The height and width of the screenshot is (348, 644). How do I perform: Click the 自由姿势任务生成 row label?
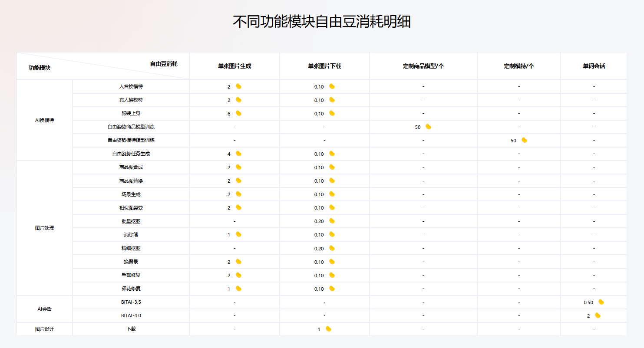131,154
